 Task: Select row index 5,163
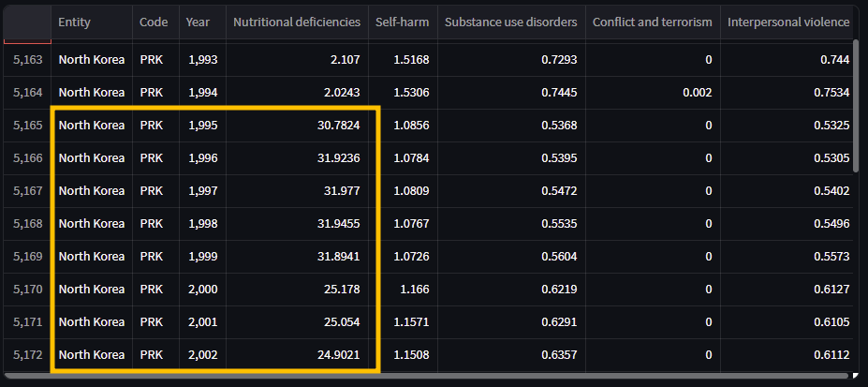(28, 60)
